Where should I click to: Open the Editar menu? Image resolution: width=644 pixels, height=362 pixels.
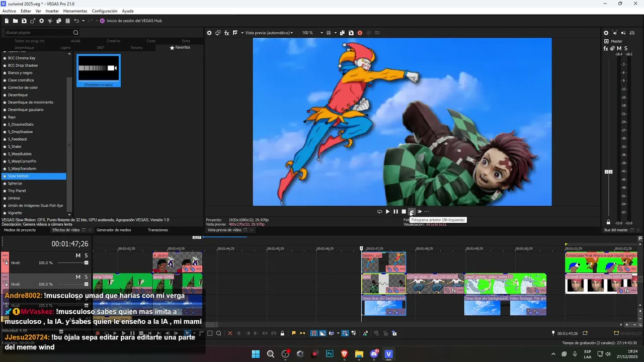tap(26, 11)
